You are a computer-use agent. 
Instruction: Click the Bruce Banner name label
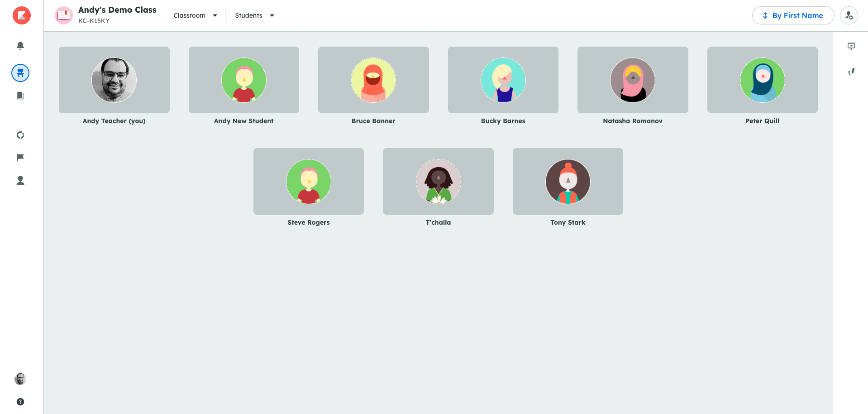(373, 121)
